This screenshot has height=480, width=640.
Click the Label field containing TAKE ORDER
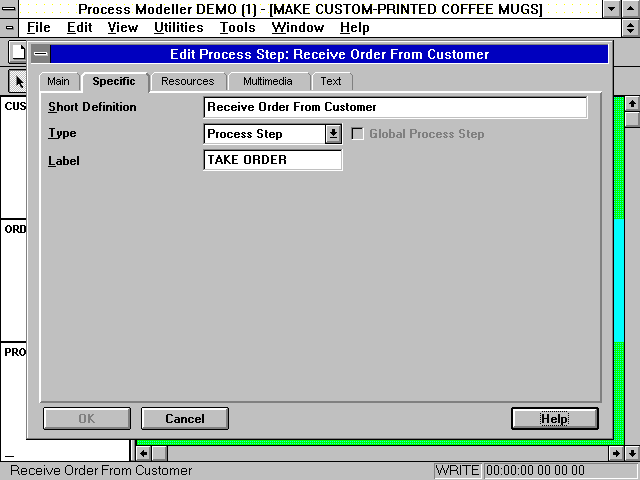[x=272, y=160]
